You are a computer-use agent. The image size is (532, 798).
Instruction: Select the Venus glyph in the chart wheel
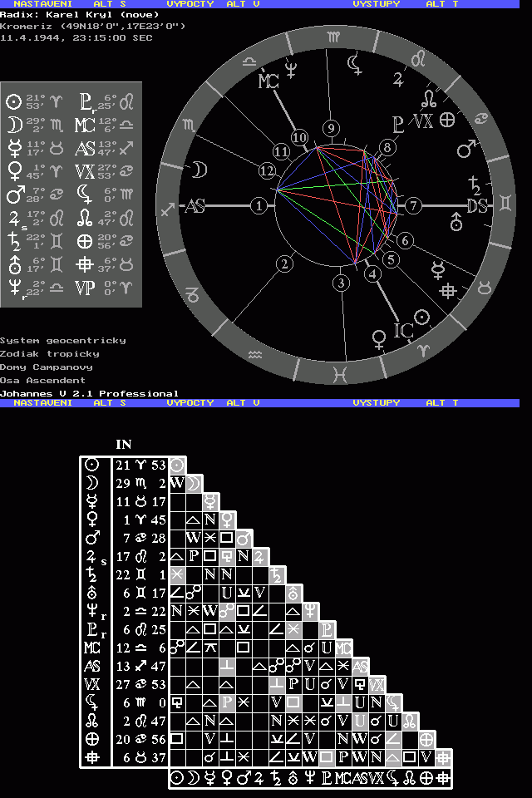[379, 337]
